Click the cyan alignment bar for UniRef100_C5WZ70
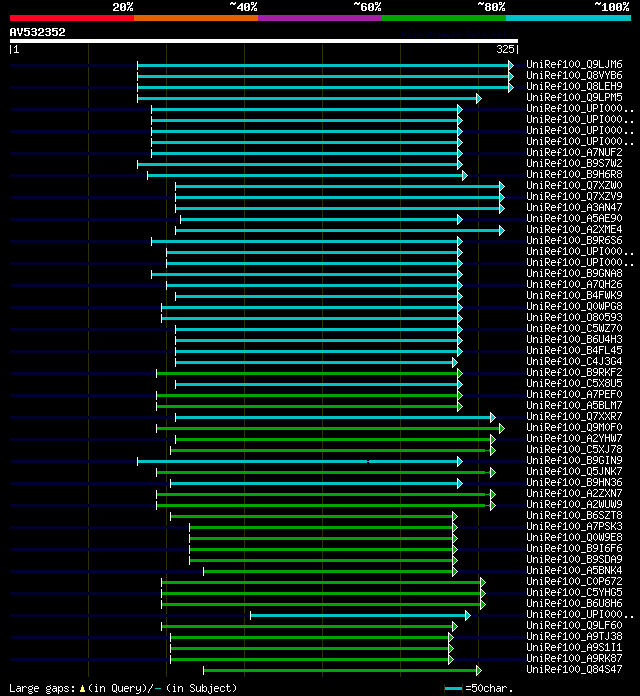 [x=319, y=329]
